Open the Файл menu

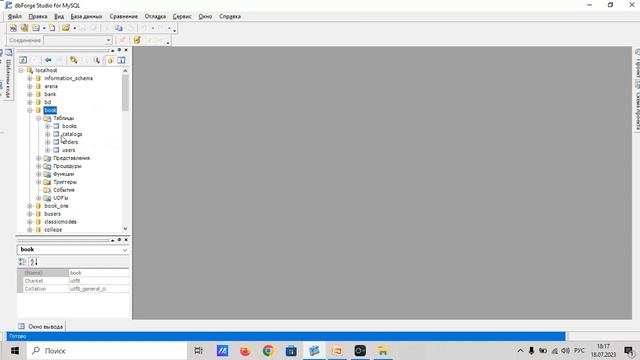[x=15, y=16]
